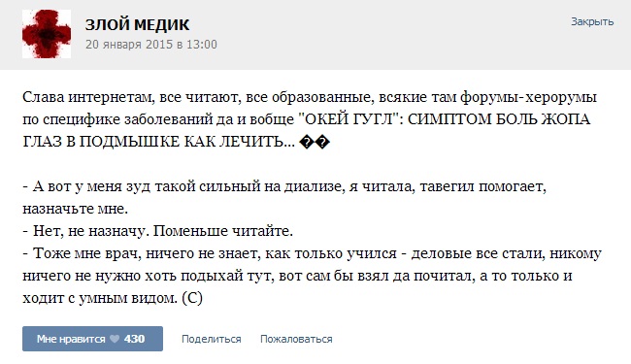The width and height of the screenshot is (631, 364).
Task: Report the post via Пожаловаться
Action: pos(296,339)
